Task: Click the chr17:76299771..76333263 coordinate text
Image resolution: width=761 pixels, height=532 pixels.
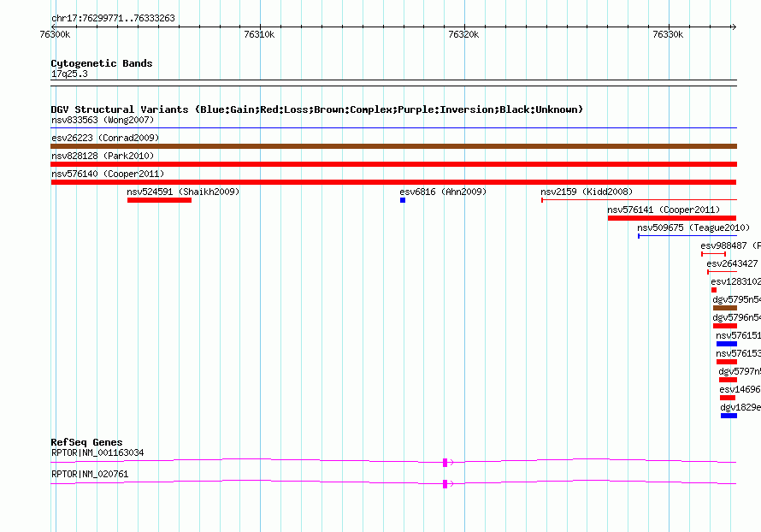Action: click(x=113, y=19)
